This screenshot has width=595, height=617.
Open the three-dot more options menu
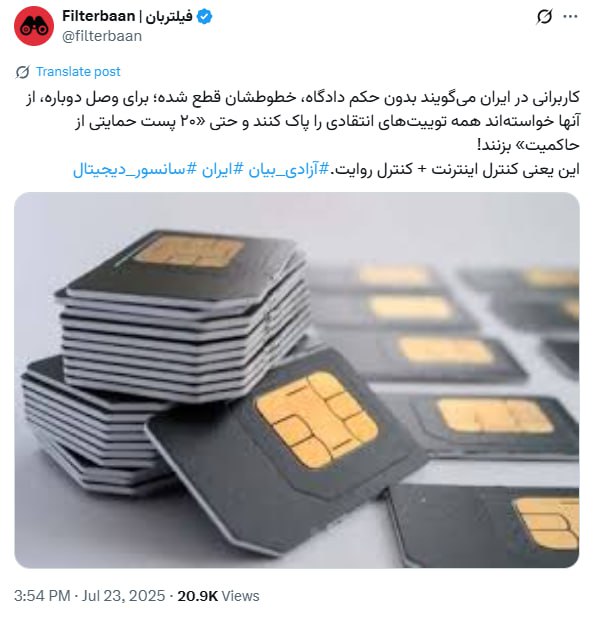pos(570,17)
